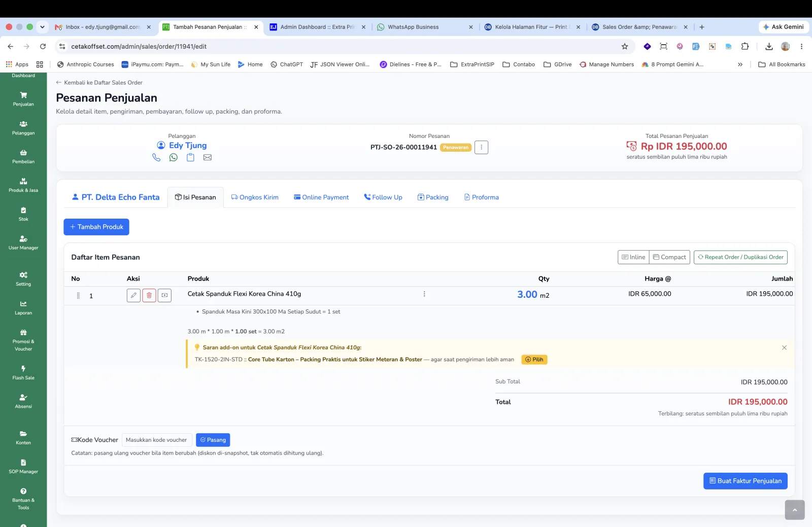
Task: Click the customer phone call icon
Action: [156, 158]
